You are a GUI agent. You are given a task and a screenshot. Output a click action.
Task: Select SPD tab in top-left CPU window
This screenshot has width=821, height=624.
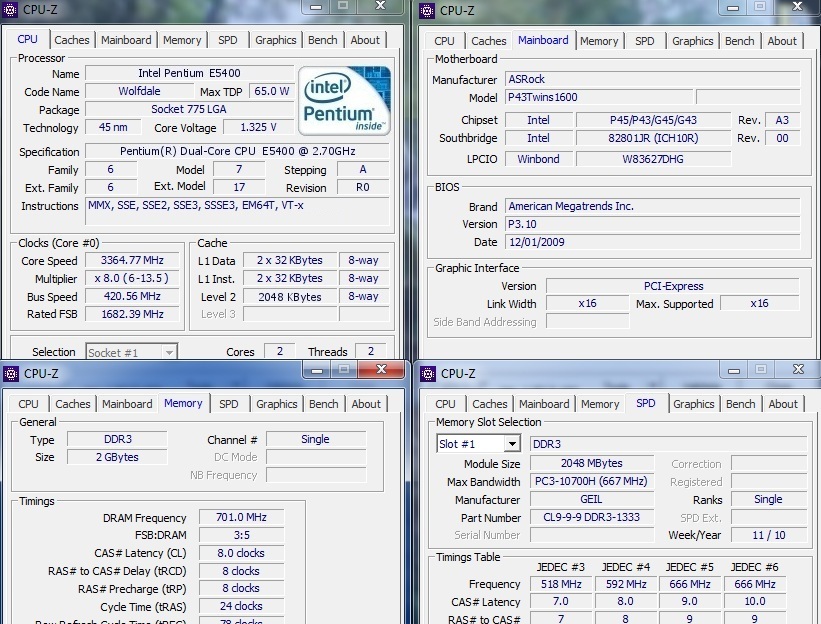[x=228, y=40]
